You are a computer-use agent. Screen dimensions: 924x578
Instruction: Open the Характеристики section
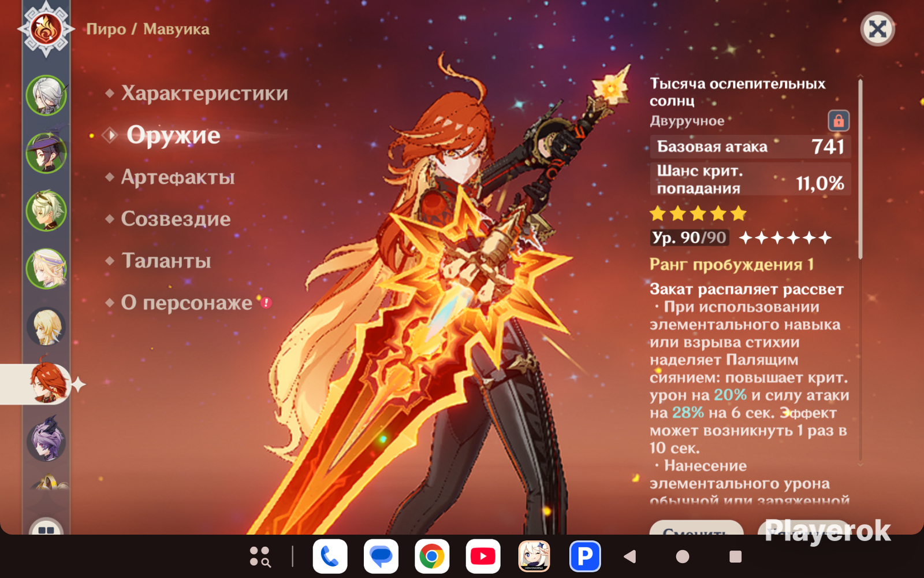[204, 93]
